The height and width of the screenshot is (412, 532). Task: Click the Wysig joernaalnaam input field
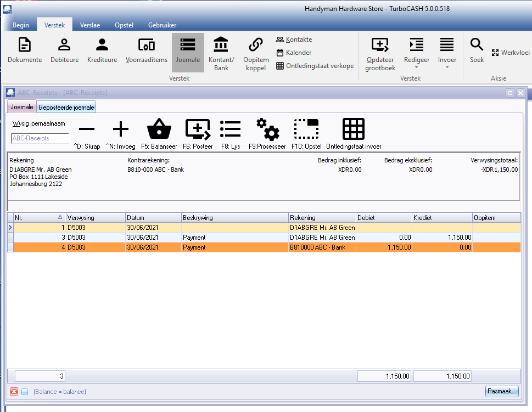pyautogui.click(x=40, y=138)
